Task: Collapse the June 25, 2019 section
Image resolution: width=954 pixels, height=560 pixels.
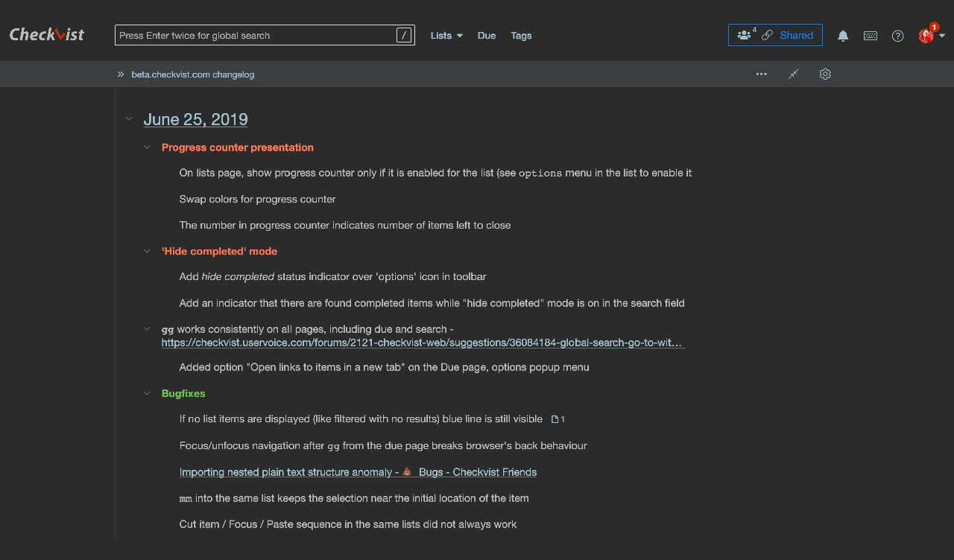Action: pyautogui.click(x=129, y=119)
